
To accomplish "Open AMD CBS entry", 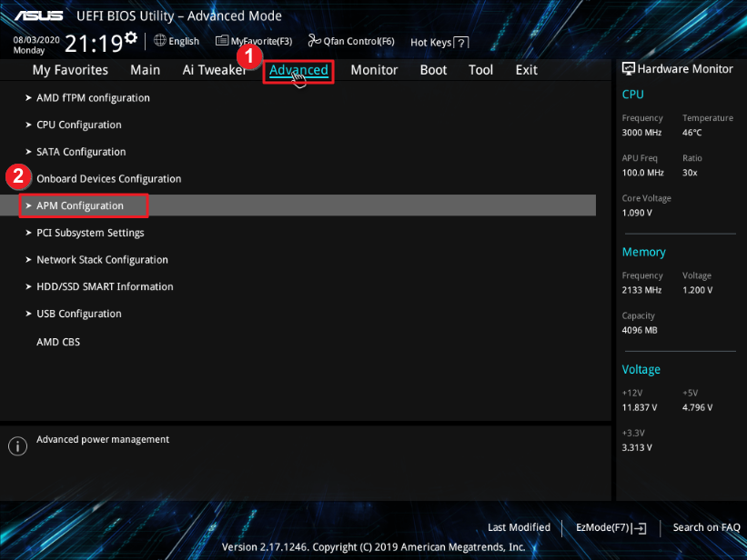I will 58,342.
